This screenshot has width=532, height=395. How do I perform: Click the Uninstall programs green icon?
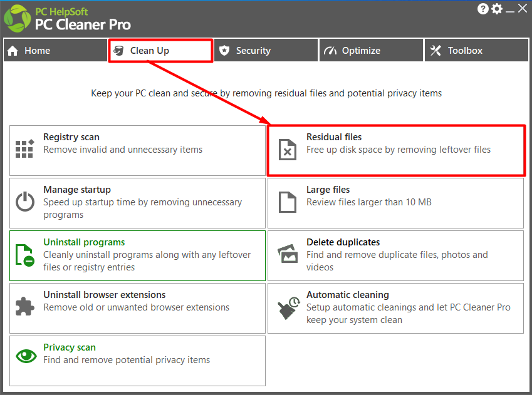click(25, 255)
